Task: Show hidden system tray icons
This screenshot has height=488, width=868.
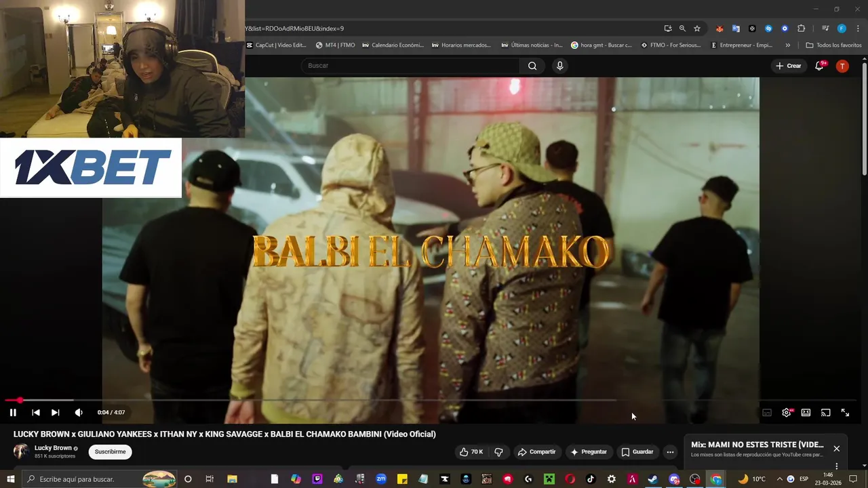Action: click(x=779, y=479)
